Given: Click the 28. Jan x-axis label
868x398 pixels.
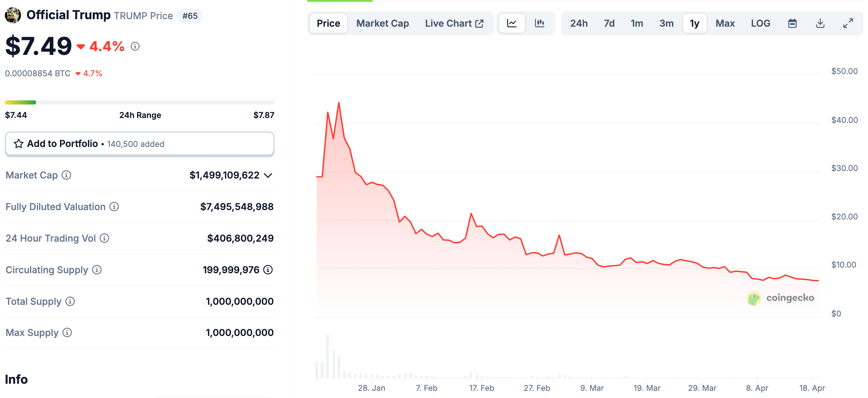Looking at the screenshot, I should (371, 388).
